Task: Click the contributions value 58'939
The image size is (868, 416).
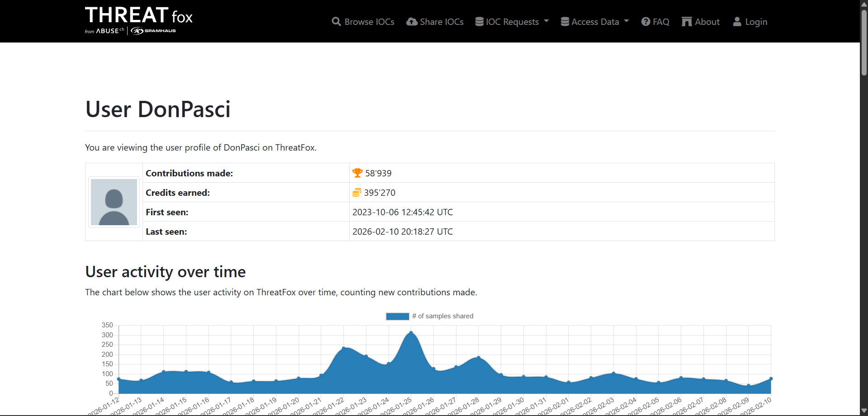Action: coord(378,173)
